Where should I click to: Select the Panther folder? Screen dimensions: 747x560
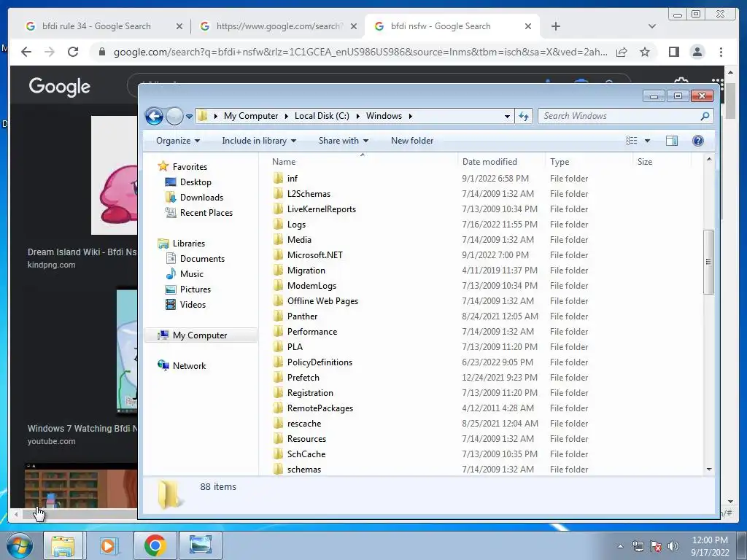tap(302, 316)
